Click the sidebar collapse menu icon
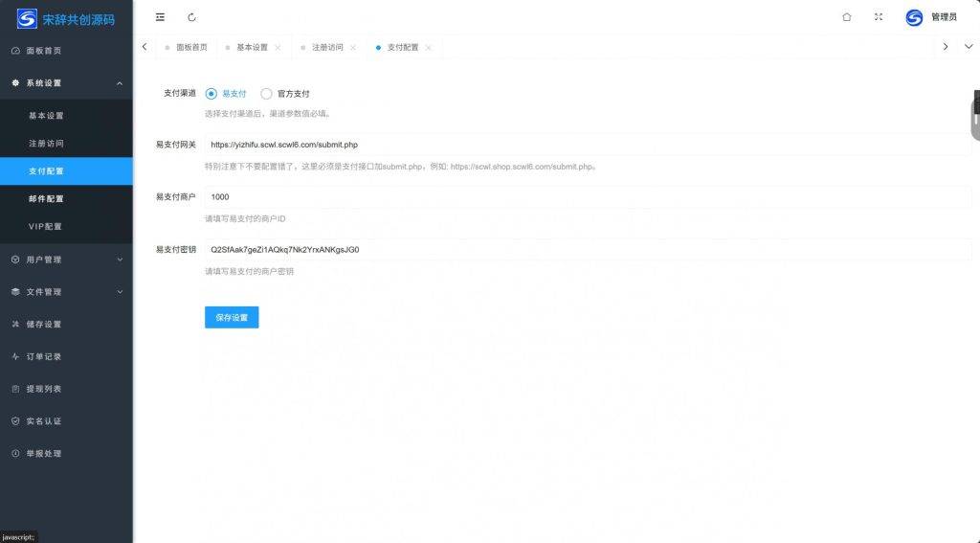The width and height of the screenshot is (980, 543). pos(160,17)
